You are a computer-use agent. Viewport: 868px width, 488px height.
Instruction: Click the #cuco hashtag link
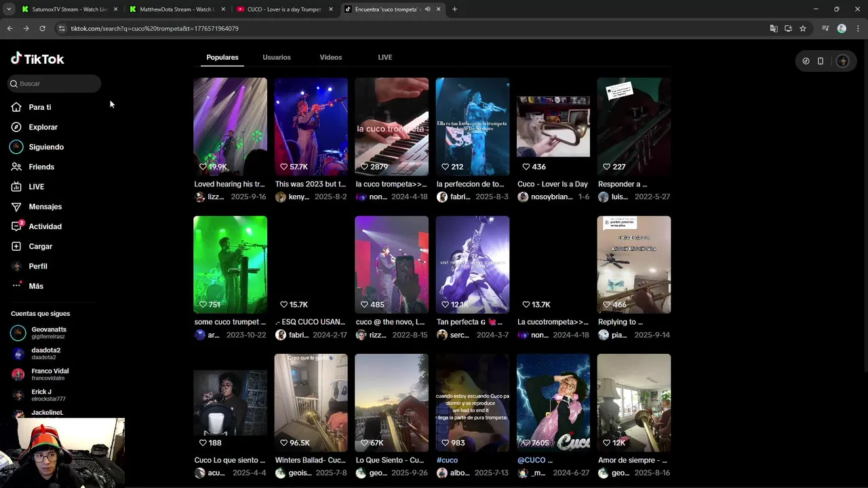point(447,460)
